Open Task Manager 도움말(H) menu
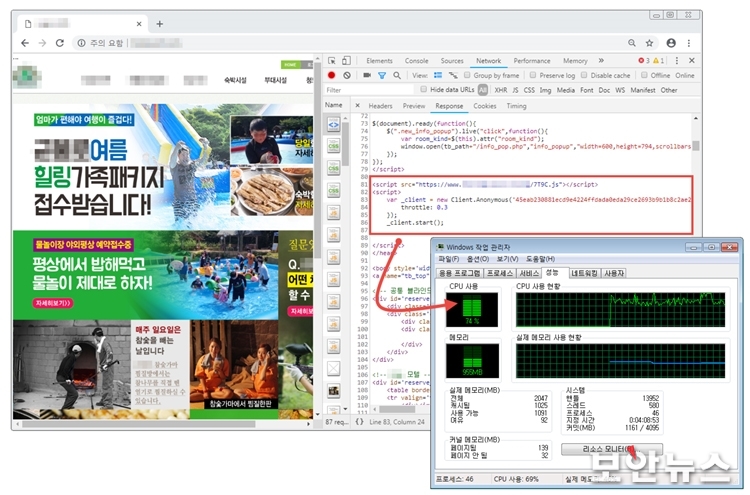Screen dimensions: 750x495 pos(540,259)
